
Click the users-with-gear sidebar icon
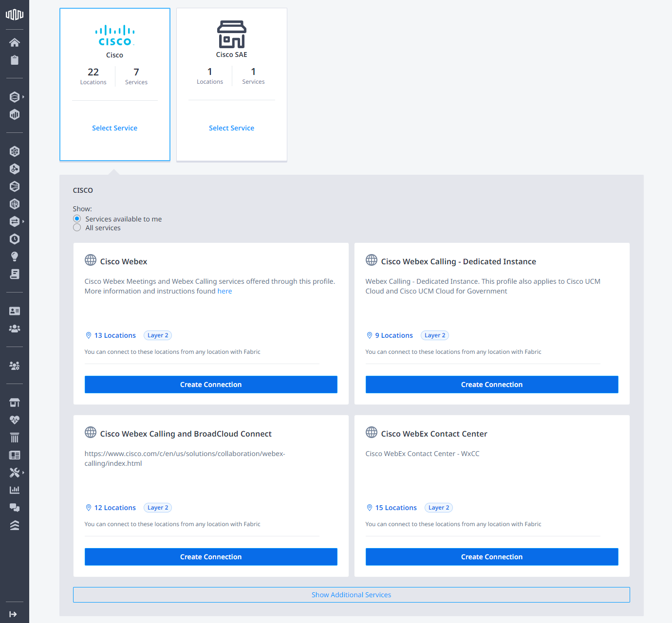tap(15, 366)
